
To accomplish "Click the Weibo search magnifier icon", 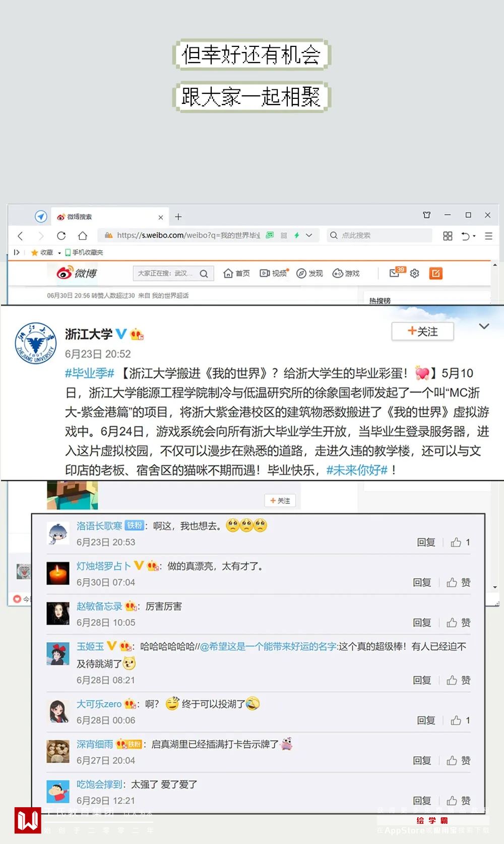I will pos(204,273).
